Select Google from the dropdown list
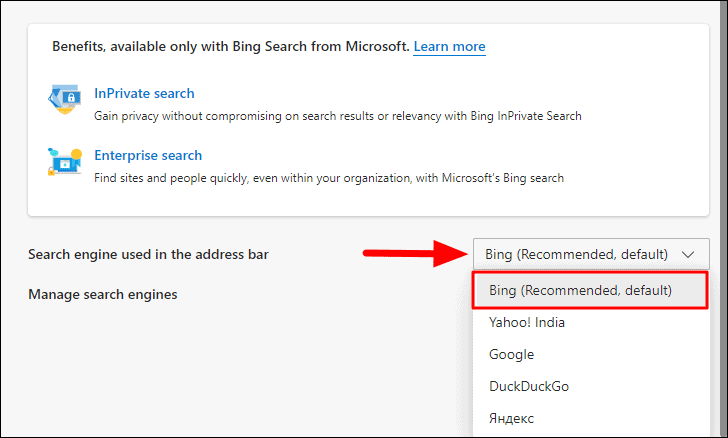 pos(511,354)
